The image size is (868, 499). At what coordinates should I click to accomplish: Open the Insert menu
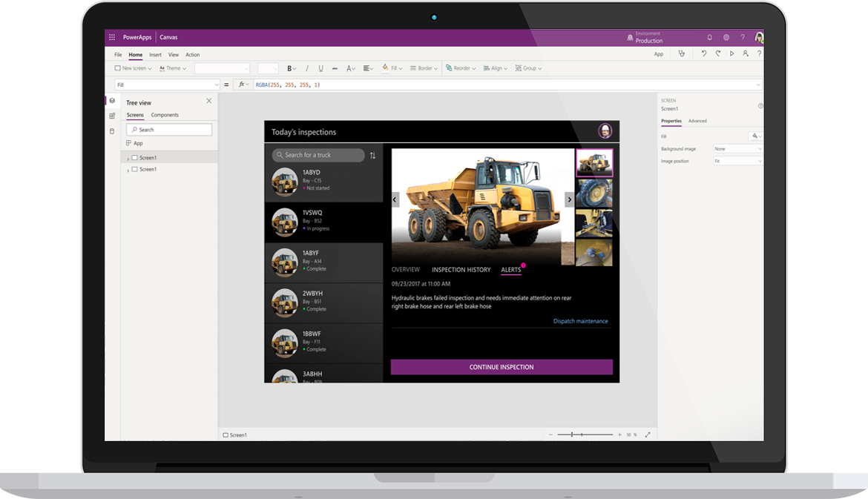[x=154, y=54]
